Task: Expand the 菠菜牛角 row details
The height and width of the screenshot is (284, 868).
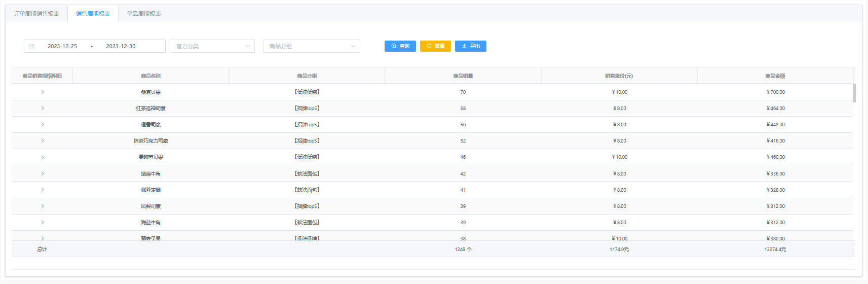Action: (x=43, y=173)
